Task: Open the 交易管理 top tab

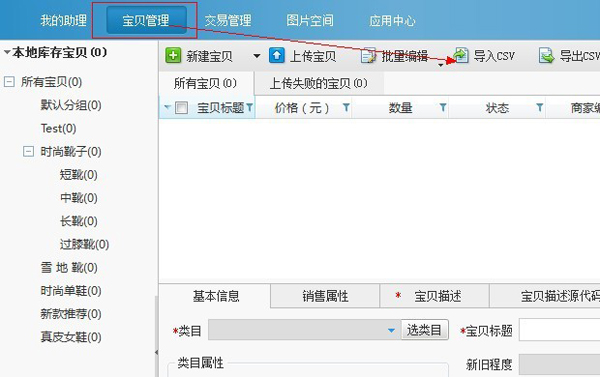Action: tap(228, 20)
